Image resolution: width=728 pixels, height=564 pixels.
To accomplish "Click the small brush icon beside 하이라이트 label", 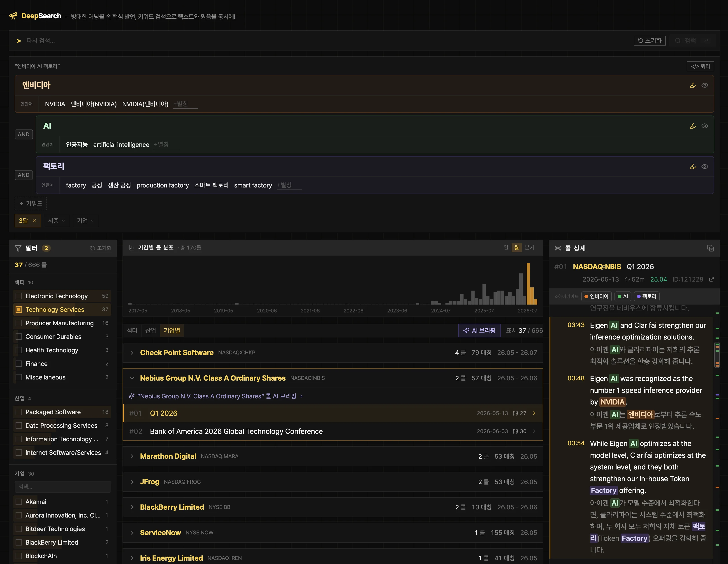I will tap(556, 296).
